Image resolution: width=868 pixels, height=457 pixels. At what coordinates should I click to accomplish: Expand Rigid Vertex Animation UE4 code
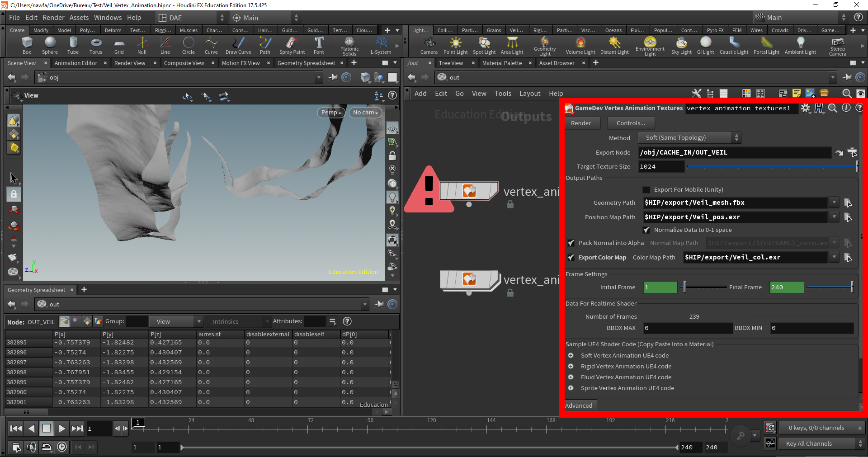(x=571, y=367)
